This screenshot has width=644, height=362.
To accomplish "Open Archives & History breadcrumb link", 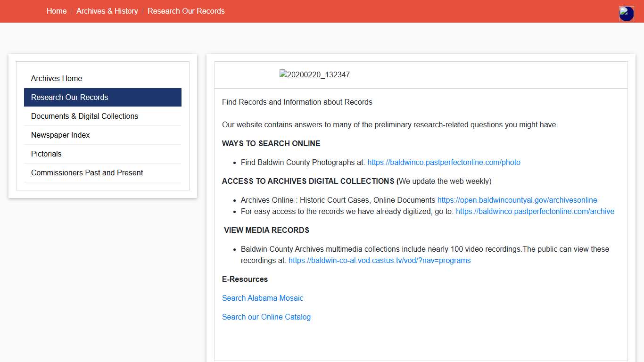I will tap(107, 11).
